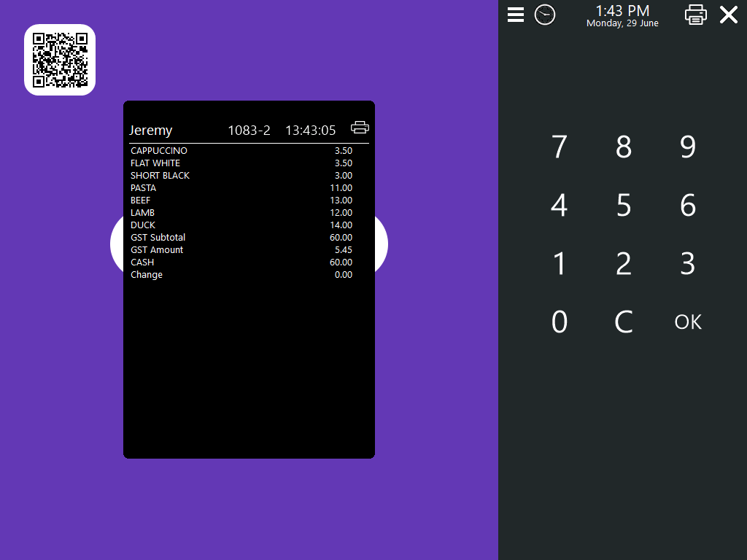
Task: Tap keypad digit 4
Action: (560, 205)
